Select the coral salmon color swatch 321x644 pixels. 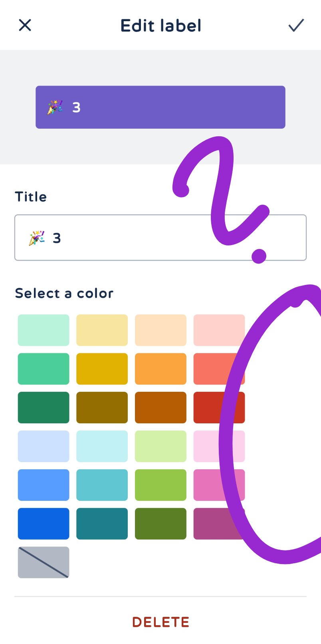[x=219, y=368]
